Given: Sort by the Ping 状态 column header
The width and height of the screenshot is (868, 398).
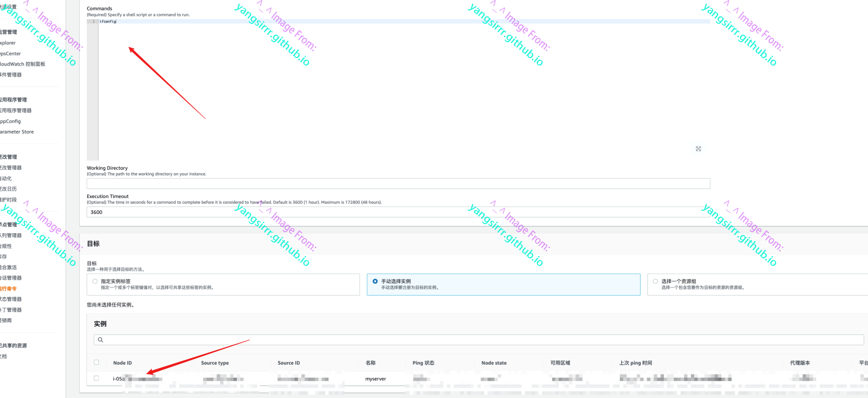Looking at the screenshot, I should click(x=423, y=363).
